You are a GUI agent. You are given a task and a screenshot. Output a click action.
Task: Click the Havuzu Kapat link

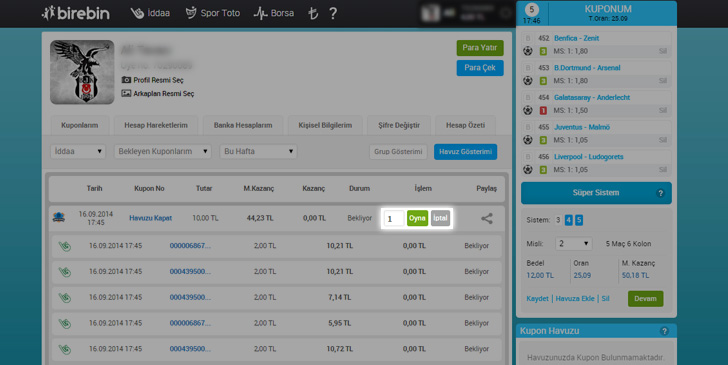(x=150, y=218)
